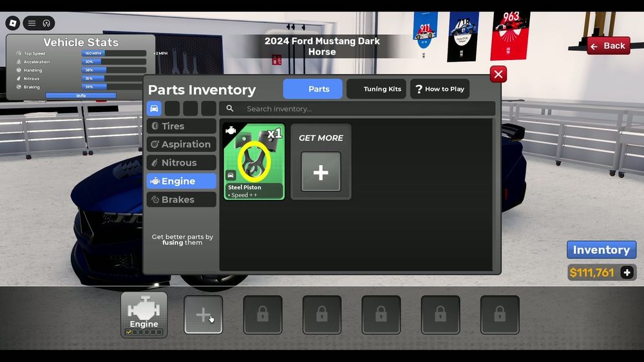644x362 pixels.
Task: Switch to the Parts tab
Action: (x=312, y=89)
